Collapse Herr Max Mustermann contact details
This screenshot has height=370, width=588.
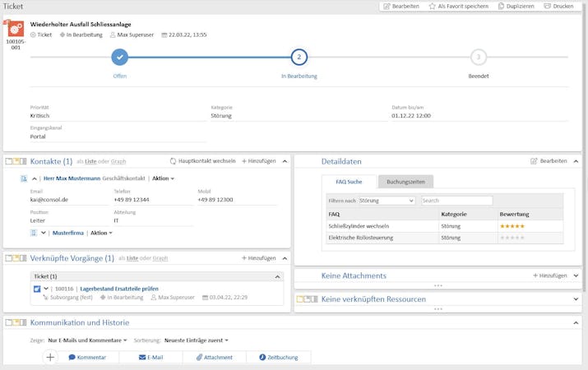pyautogui.click(x=34, y=178)
